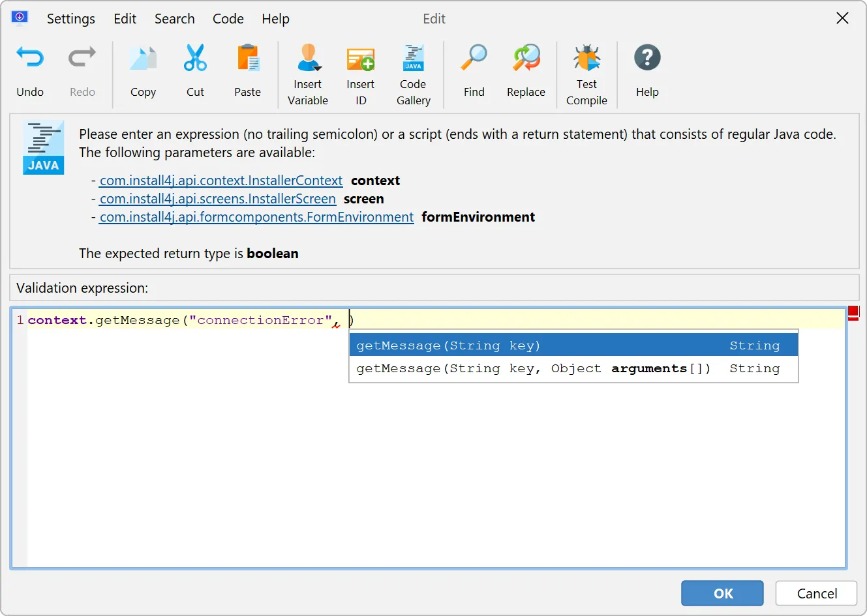Open the FormEnvironment API link
This screenshot has height=616, width=867.
point(256,217)
